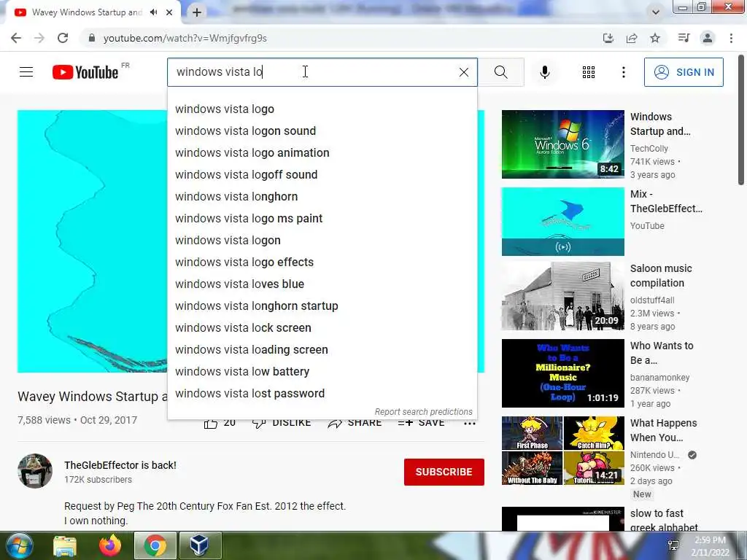Click the SIGN IN button

(x=684, y=72)
